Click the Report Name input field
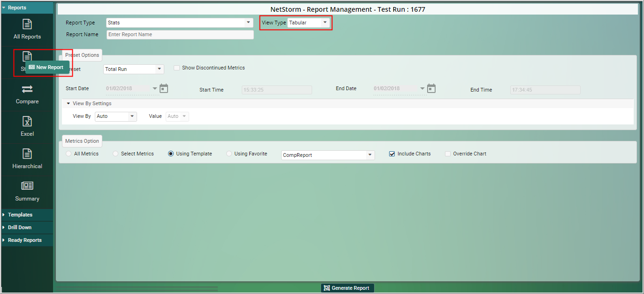The height and width of the screenshot is (294, 644). pyautogui.click(x=180, y=35)
